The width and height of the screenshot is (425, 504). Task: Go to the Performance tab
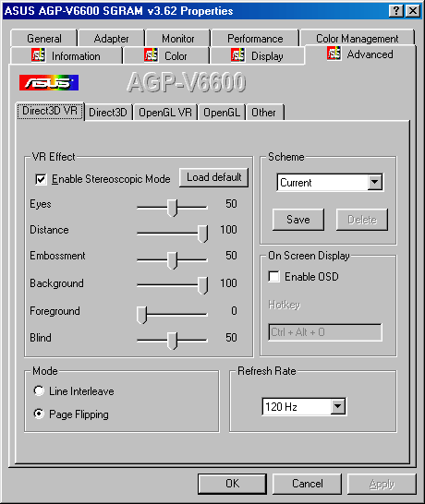[x=255, y=38]
